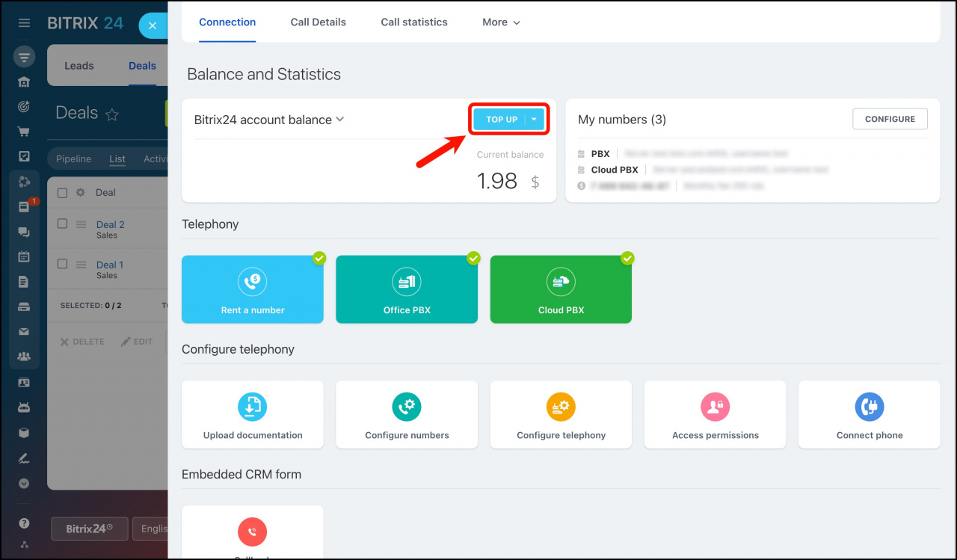Open the chat bubbles icon in sidebar

point(24,233)
